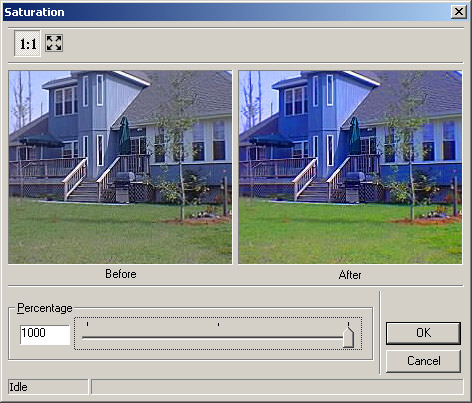Click the saturation slider thumb handle
This screenshot has height=403, width=472.
(x=348, y=337)
